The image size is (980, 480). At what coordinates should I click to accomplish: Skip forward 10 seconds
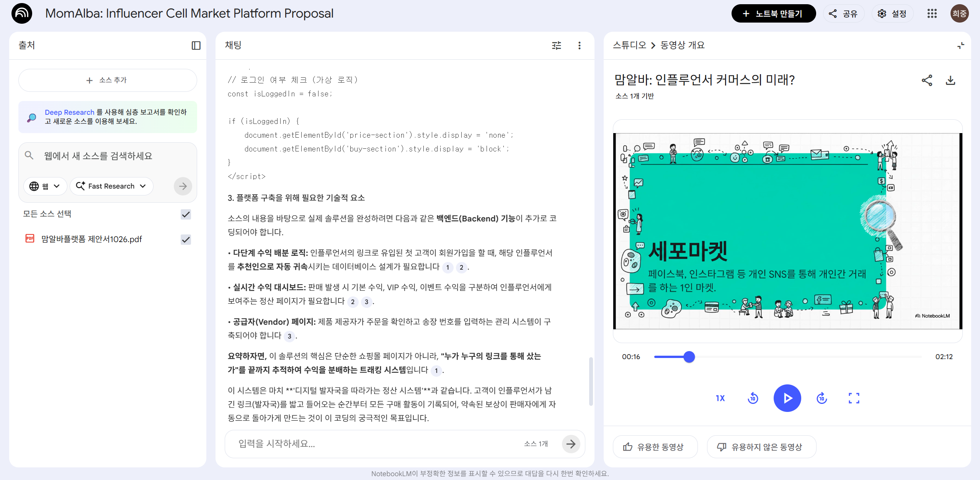[x=822, y=398]
